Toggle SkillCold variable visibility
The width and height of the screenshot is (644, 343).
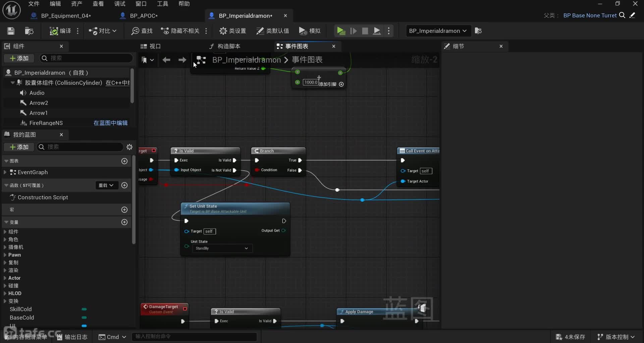coord(84,309)
